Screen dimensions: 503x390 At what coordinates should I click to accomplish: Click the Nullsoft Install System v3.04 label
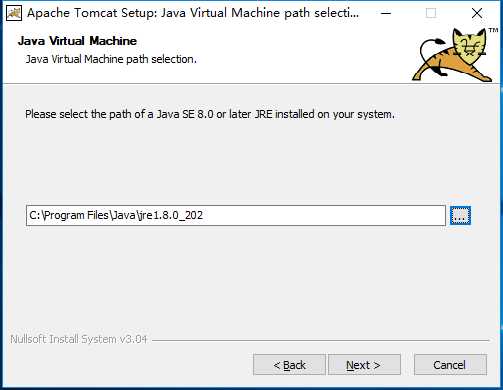point(79,339)
